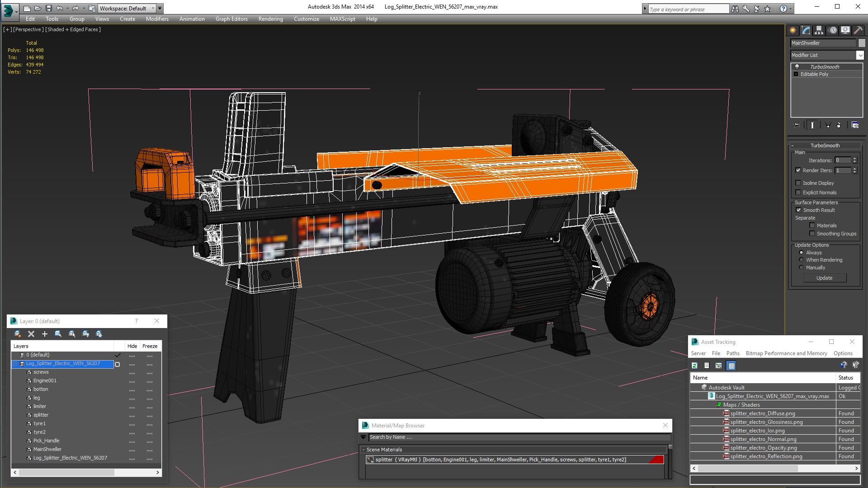Open the Graph Editors menu
This screenshot has width=868, height=488.
click(x=231, y=19)
